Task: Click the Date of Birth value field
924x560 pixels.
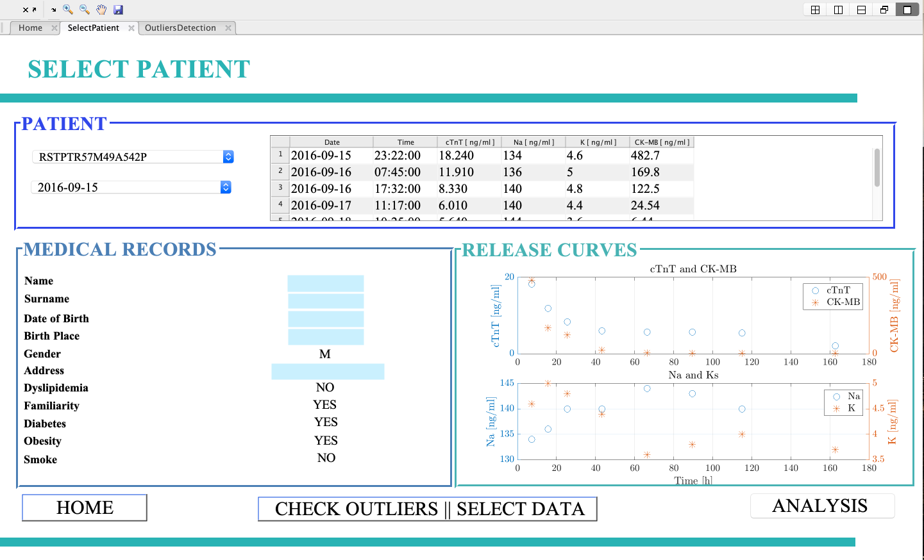Action: pyautogui.click(x=326, y=319)
